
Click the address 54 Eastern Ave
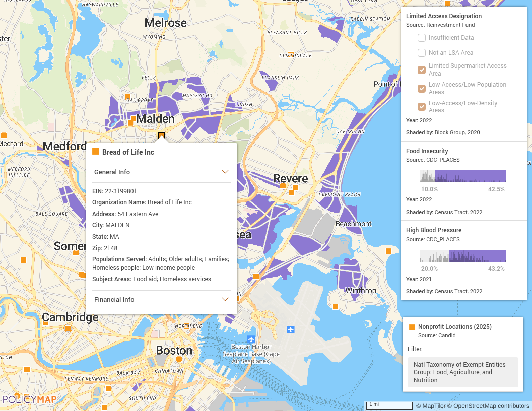138,214
